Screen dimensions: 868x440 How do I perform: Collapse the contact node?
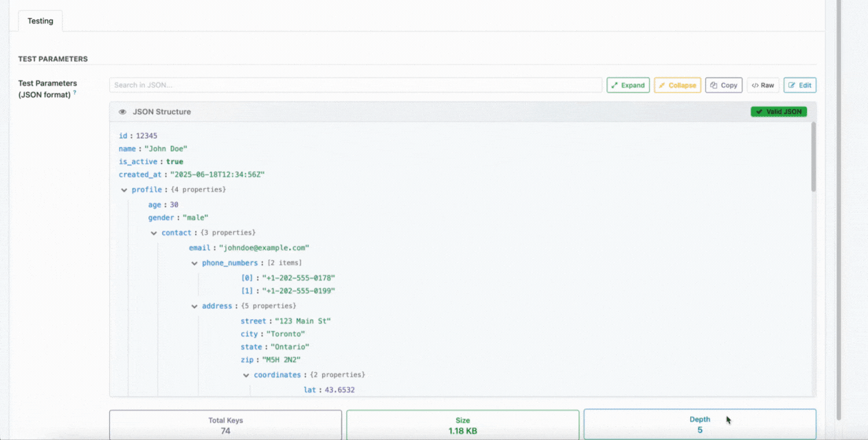(x=154, y=233)
